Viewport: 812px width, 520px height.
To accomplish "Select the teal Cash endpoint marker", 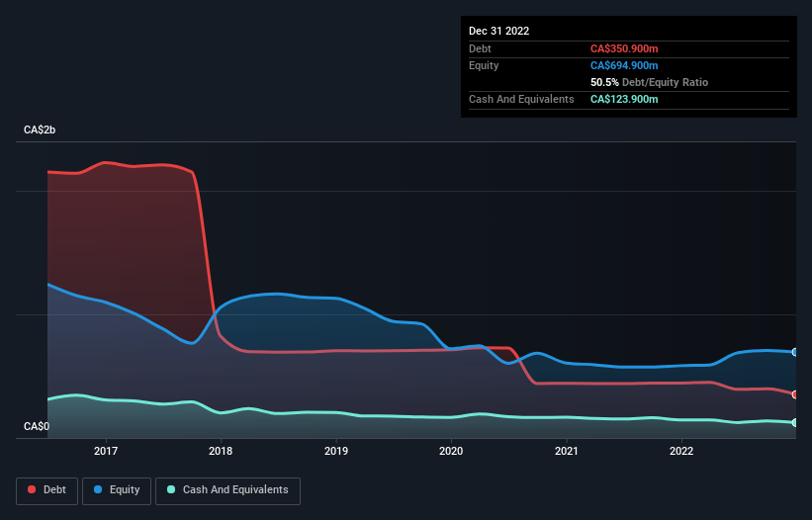I will 795,423.
